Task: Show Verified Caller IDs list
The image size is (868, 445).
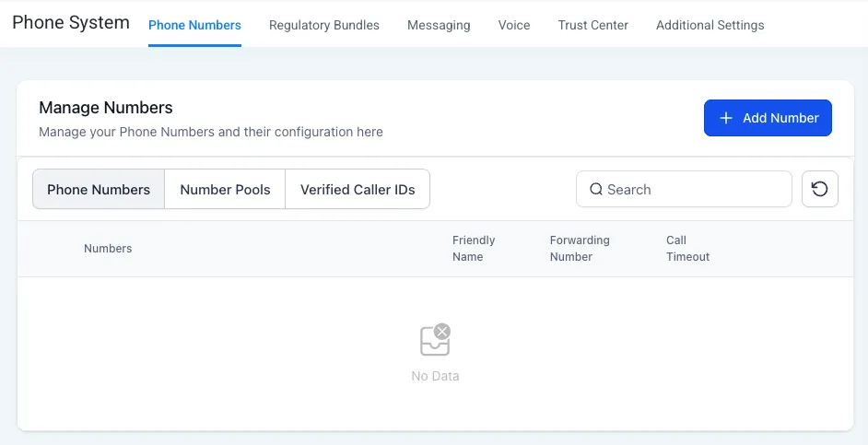Action: [358, 190]
